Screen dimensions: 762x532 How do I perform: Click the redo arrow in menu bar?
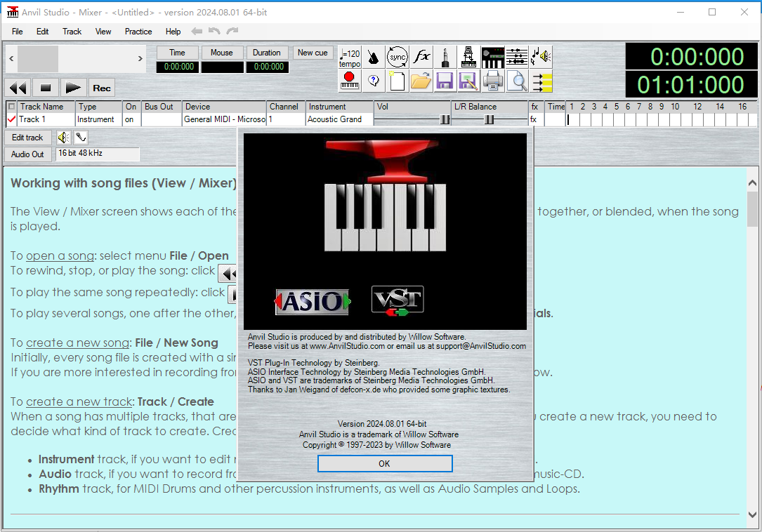232,31
